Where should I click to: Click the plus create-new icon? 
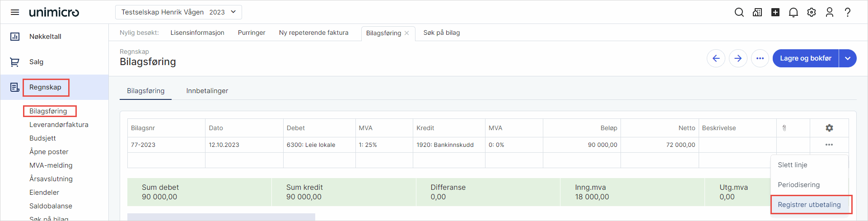[x=775, y=12]
